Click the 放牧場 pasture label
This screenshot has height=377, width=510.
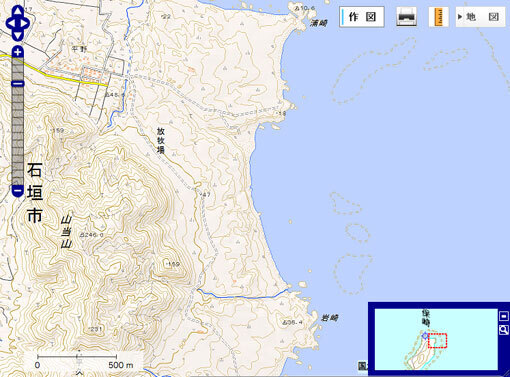point(161,140)
